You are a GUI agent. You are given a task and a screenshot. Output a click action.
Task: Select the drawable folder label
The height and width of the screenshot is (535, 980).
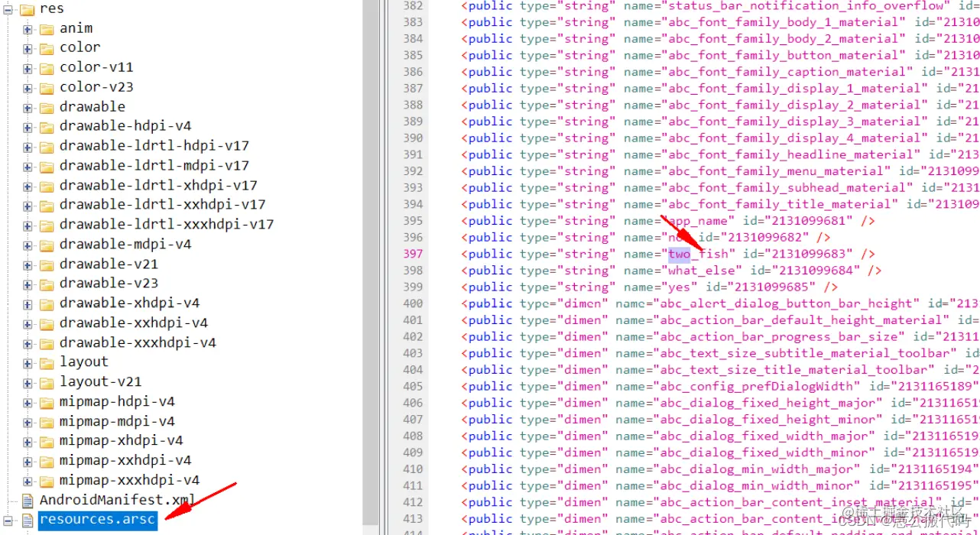(92, 107)
